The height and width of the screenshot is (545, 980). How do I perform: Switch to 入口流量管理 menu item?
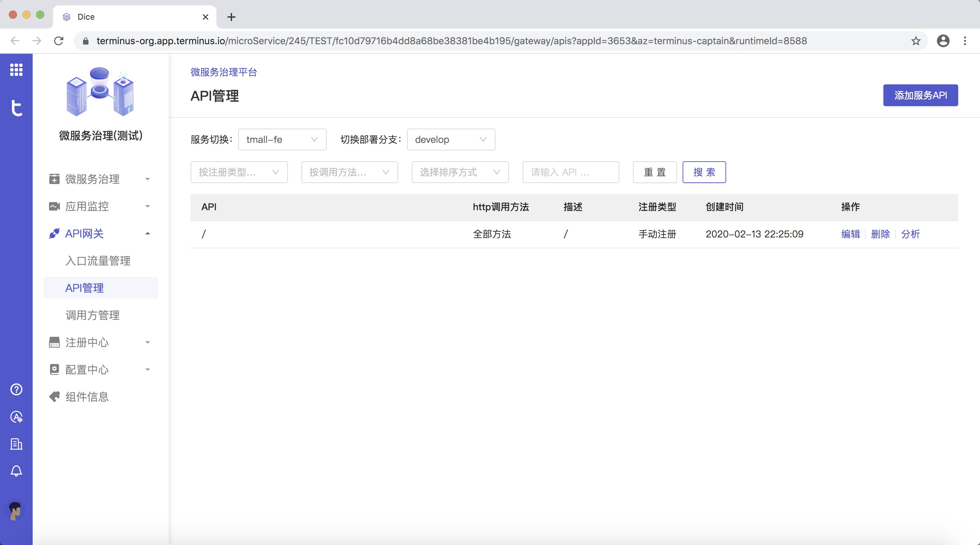[97, 261]
